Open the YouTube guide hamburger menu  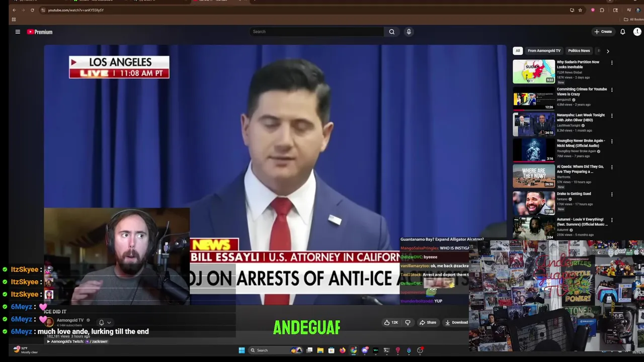point(18,32)
